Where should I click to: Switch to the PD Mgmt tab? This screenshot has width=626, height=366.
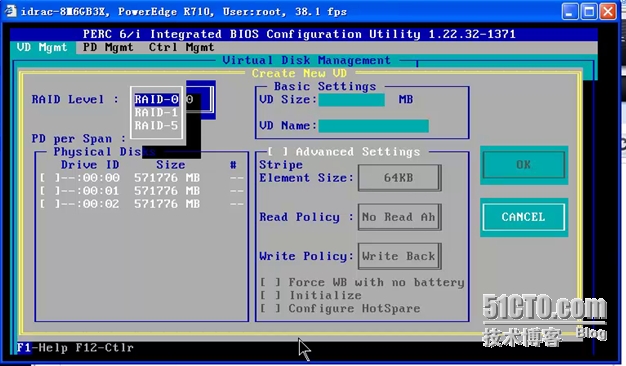pos(108,47)
